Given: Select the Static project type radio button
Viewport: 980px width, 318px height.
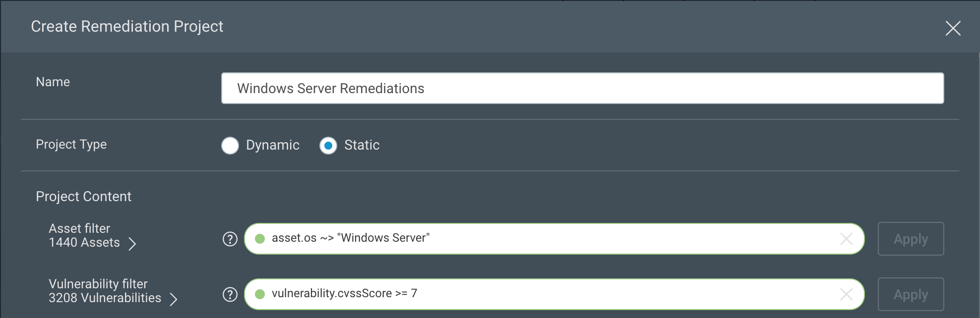Looking at the screenshot, I should [328, 146].
